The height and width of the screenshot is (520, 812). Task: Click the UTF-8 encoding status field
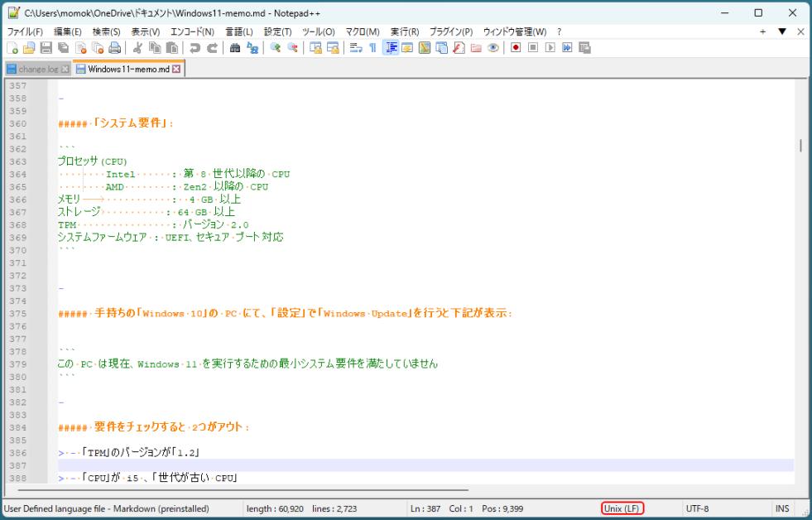point(697,508)
